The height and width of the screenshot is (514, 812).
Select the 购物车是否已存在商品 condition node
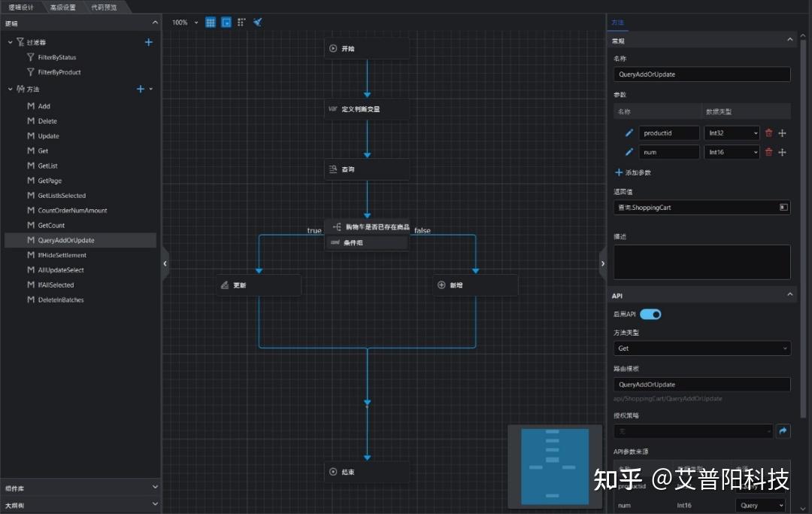367,227
